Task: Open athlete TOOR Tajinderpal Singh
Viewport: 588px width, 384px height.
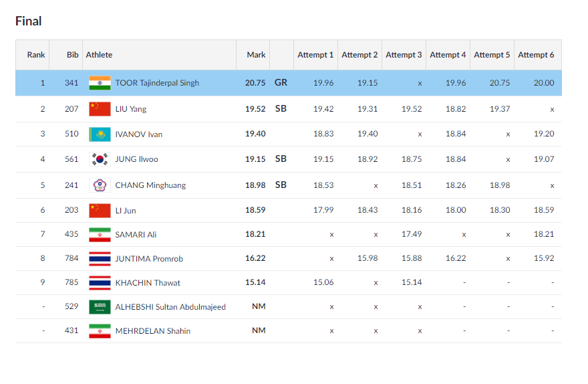Action: [157, 83]
